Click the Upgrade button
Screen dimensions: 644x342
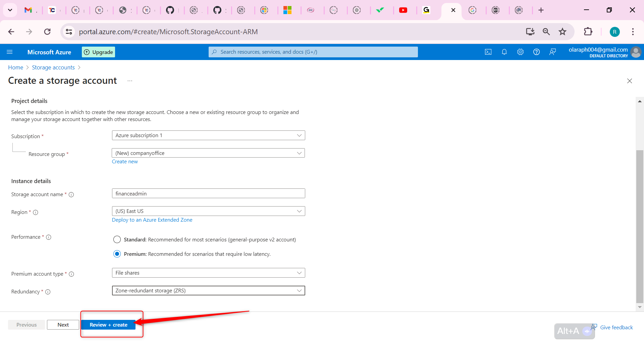click(98, 52)
